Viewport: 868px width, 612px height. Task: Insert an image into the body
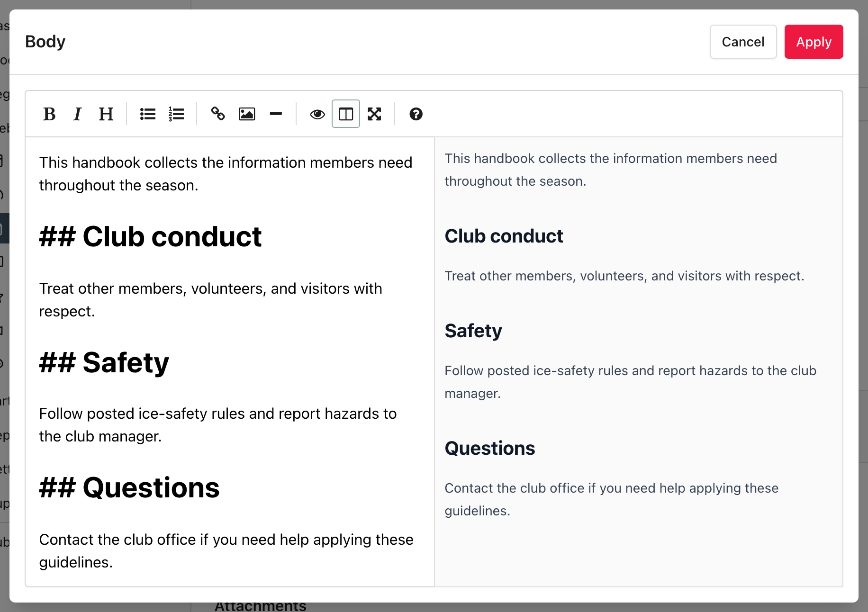click(x=247, y=114)
